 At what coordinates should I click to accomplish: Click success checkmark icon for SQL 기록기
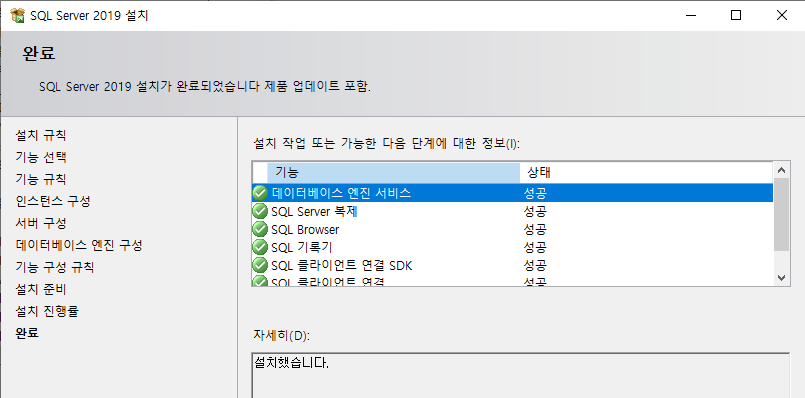click(260, 247)
